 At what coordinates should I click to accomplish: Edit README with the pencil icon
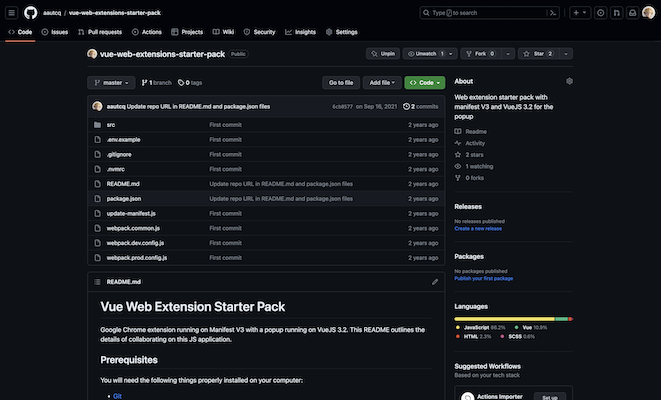pos(435,282)
